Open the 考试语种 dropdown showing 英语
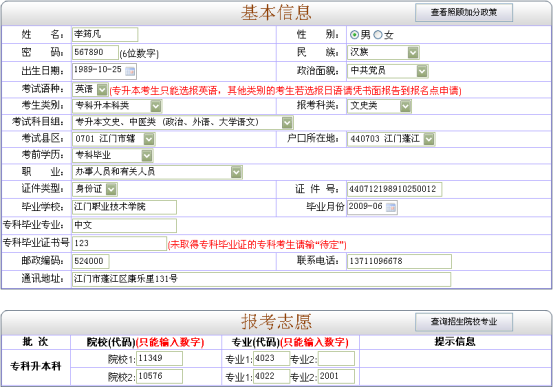Screen dimensions: 554x388 click(90, 89)
